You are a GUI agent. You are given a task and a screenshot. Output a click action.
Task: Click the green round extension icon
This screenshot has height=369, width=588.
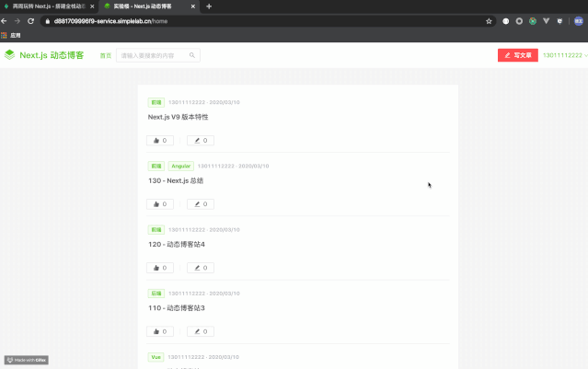coord(533,21)
